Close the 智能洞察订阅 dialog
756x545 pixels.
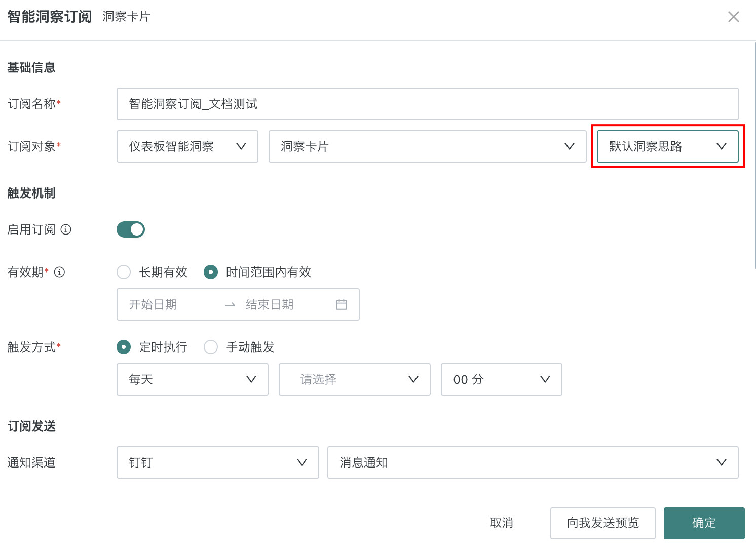point(733,17)
